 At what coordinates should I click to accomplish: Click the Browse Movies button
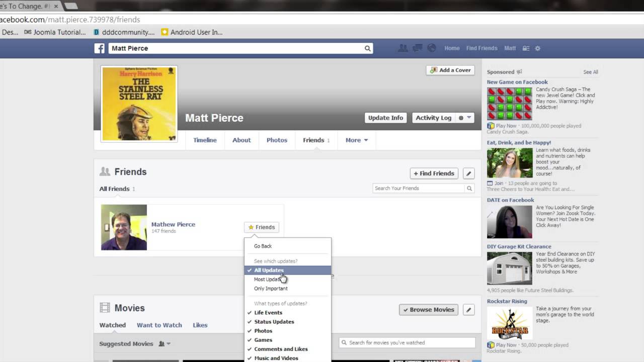pyautogui.click(x=429, y=310)
